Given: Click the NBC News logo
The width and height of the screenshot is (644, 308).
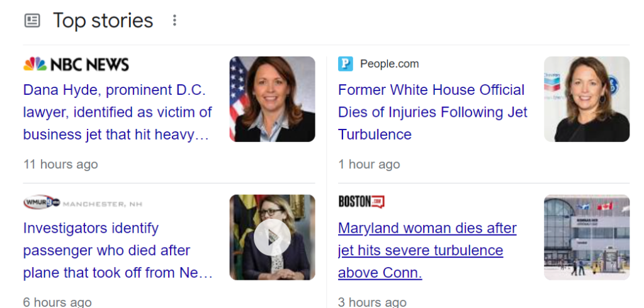Looking at the screenshot, I should click(76, 64).
